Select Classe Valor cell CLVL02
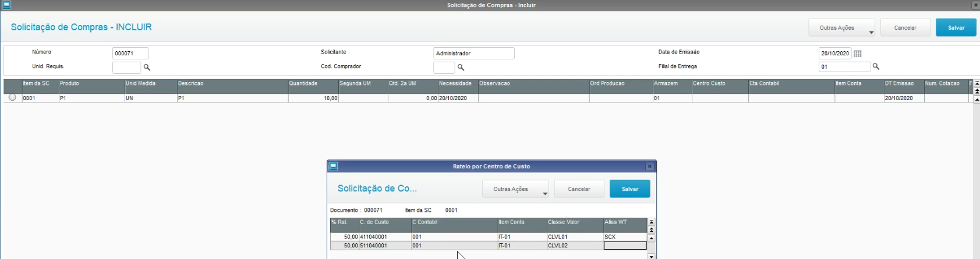 [575, 246]
